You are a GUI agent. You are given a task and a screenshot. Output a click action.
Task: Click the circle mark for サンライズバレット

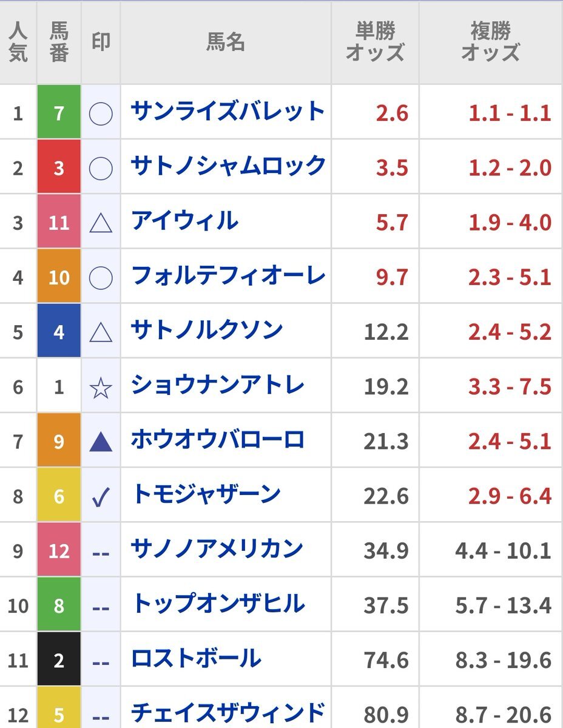pyautogui.click(x=101, y=113)
